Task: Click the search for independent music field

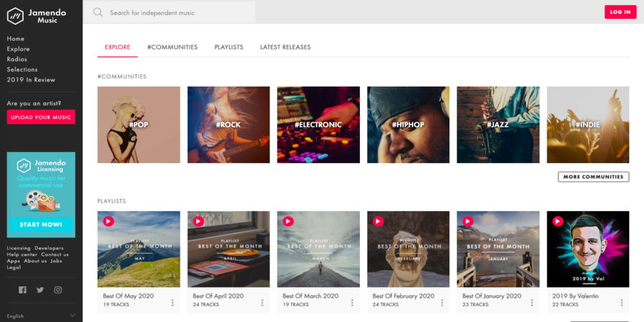Action: [169, 12]
